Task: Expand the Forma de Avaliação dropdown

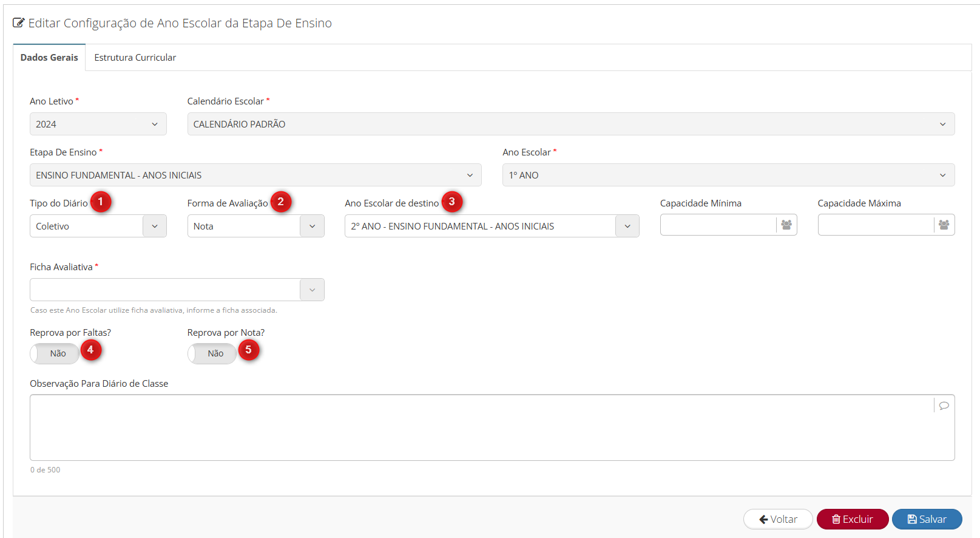Action: click(255, 226)
